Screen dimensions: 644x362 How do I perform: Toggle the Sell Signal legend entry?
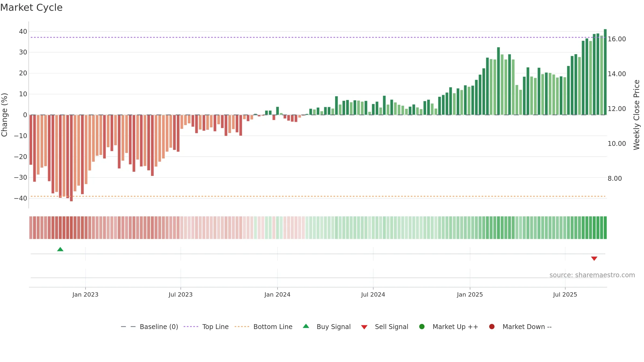(385, 327)
